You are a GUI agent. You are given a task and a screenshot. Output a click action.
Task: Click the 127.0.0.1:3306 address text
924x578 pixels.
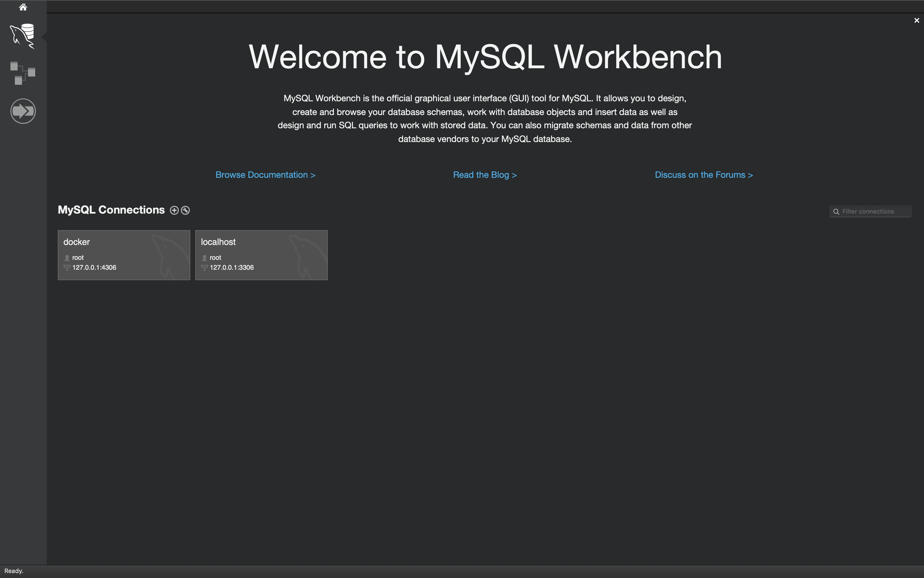pos(232,268)
